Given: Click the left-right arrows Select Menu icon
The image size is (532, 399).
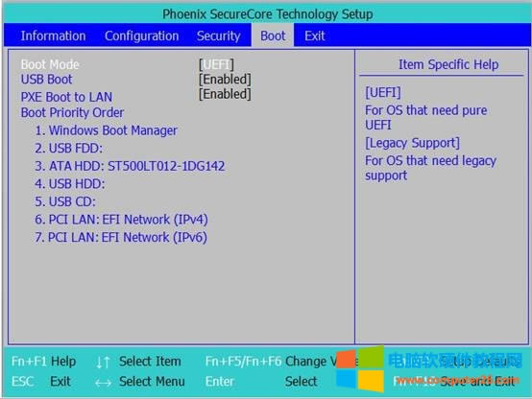Looking at the screenshot, I should tap(103, 383).
